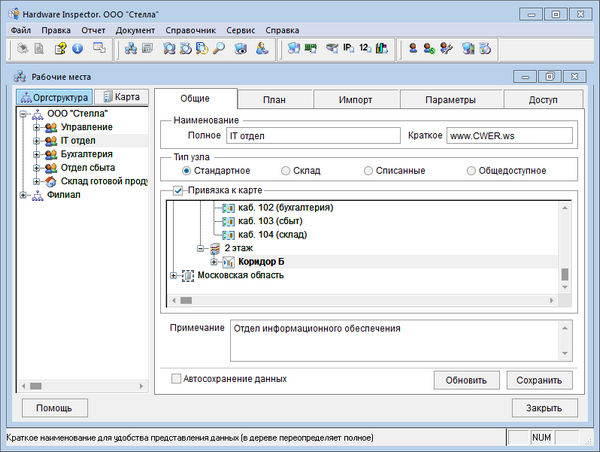The width and height of the screenshot is (600, 452).
Task: Click the ООО "Стелла" organization icon
Action: pos(37,114)
